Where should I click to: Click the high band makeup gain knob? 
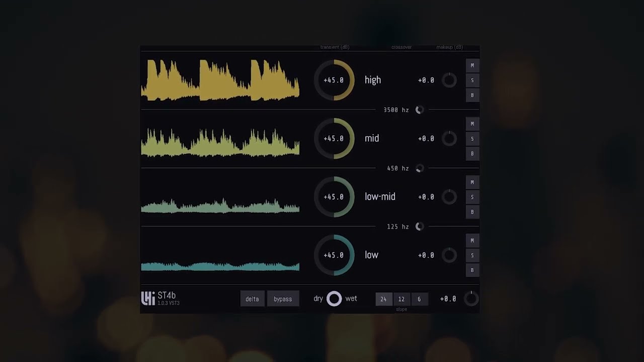[449, 80]
